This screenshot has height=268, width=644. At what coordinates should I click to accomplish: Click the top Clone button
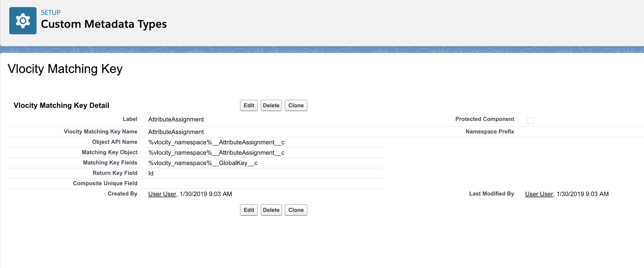pos(296,105)
